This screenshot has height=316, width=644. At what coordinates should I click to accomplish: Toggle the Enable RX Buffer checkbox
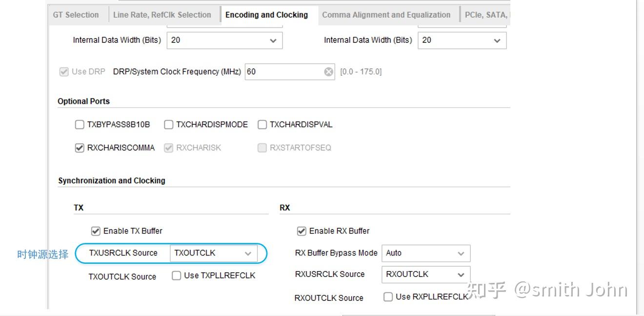pyautogui.click(x=302, y=231)
